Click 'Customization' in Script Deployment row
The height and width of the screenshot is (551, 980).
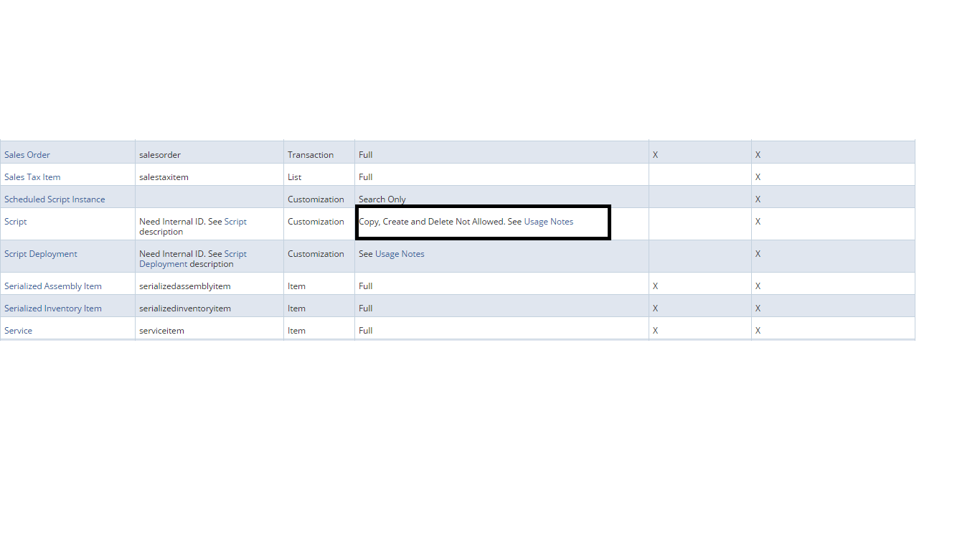tap(316, 254)
